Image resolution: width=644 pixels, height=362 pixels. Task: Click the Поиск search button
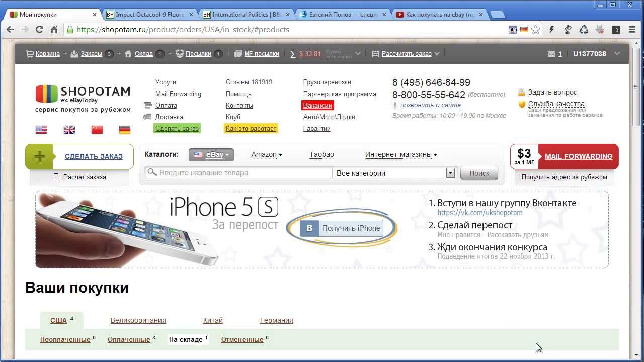click(479, 173)
